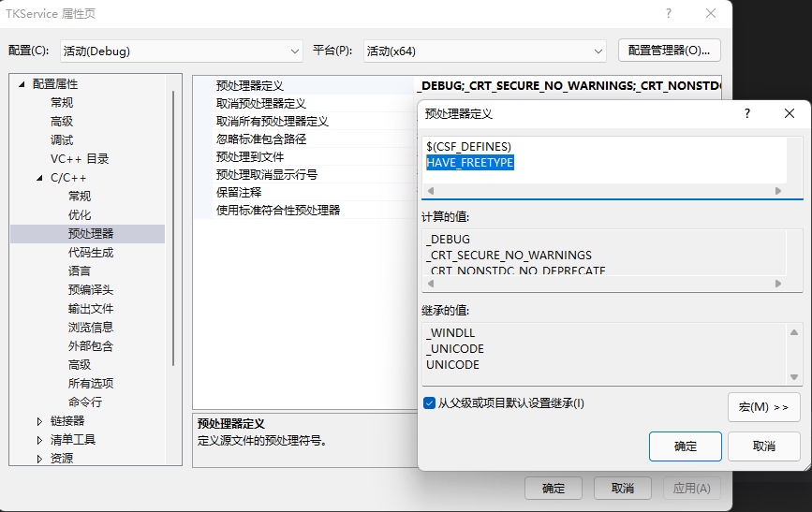The width and height of the screenshot is (812, 512).
Task: Click the help question mark in 预处理器定义 dialog
Action: (746, 113)
